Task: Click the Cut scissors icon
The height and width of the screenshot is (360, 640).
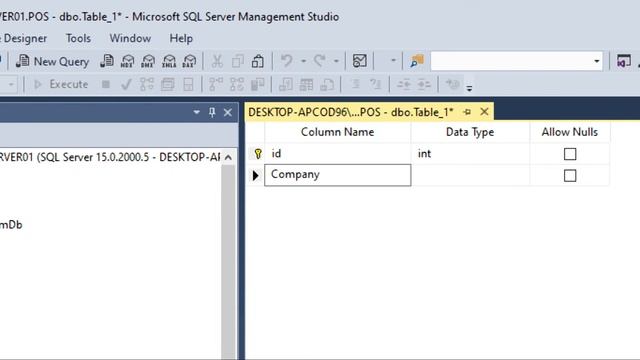Action: click(x=217, y=61)
